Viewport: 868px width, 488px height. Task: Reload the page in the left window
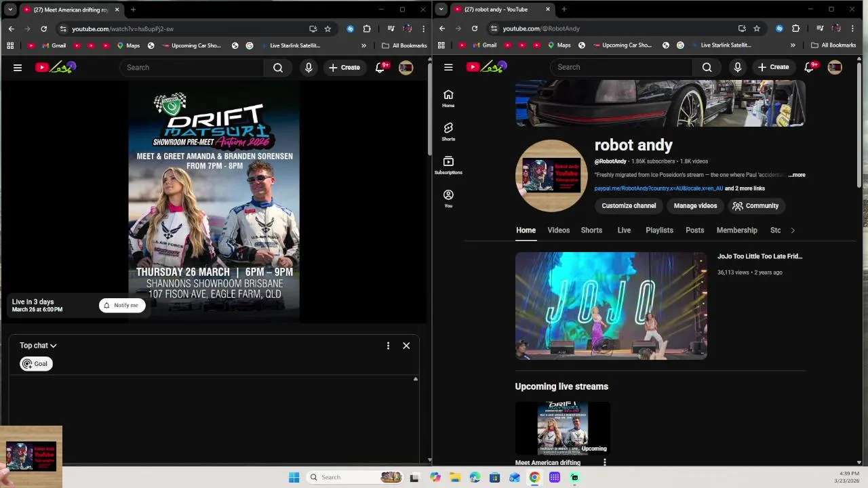[43, 28]
